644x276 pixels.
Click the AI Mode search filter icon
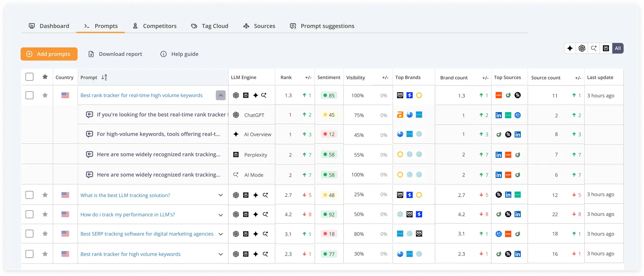point(594,48)
